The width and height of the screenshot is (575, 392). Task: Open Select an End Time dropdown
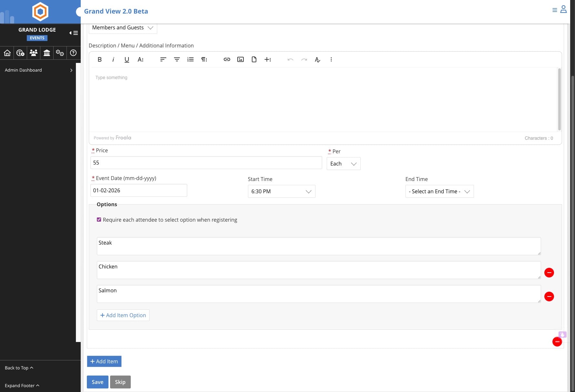(x=439, y=191)
